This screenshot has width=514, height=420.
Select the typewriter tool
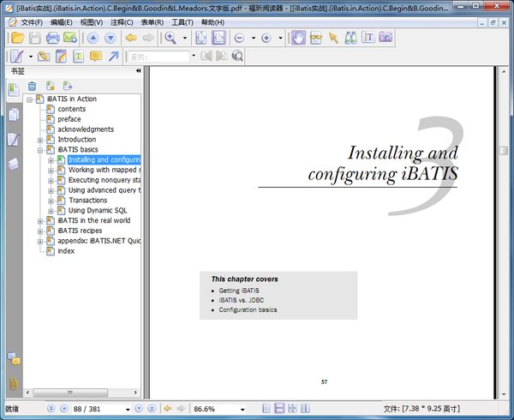78,57
